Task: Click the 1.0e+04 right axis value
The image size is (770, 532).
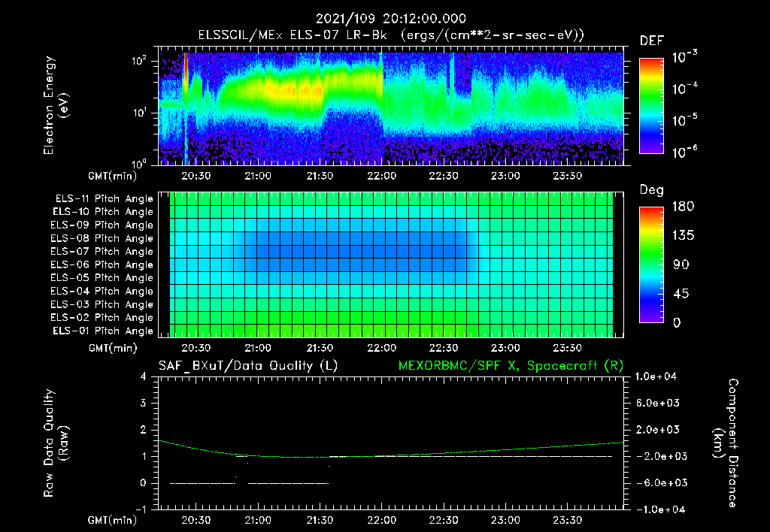Action: click(656, 377)
